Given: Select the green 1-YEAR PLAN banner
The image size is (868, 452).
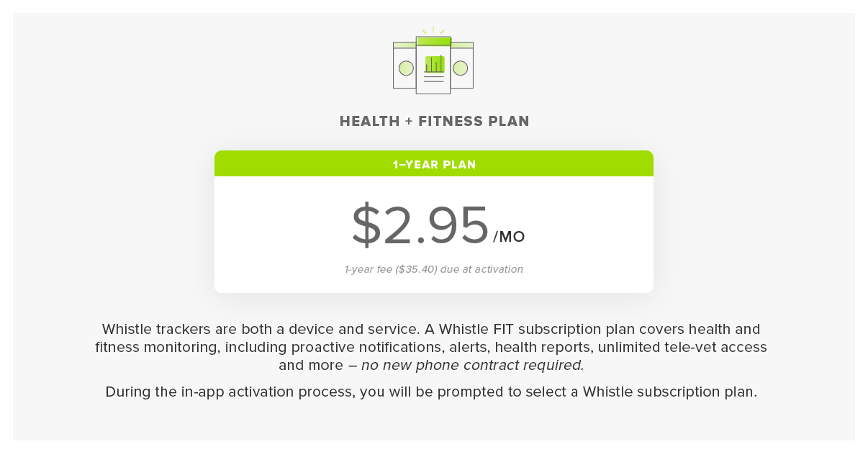Looking at the screenshot, I should pyautogui.click(x=434, y=164).
